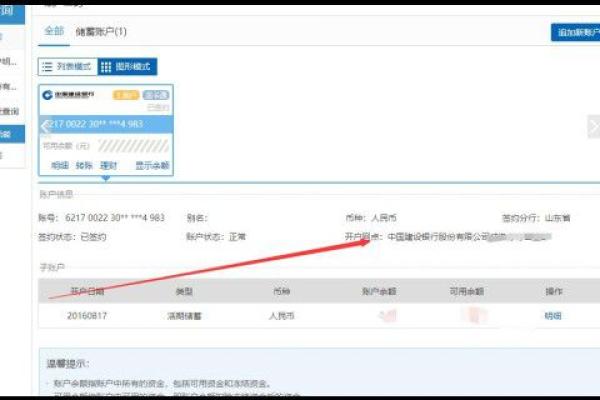Click the hidden striped balance field on card
This screenshot has width=600, height=400.
(133, 146)
